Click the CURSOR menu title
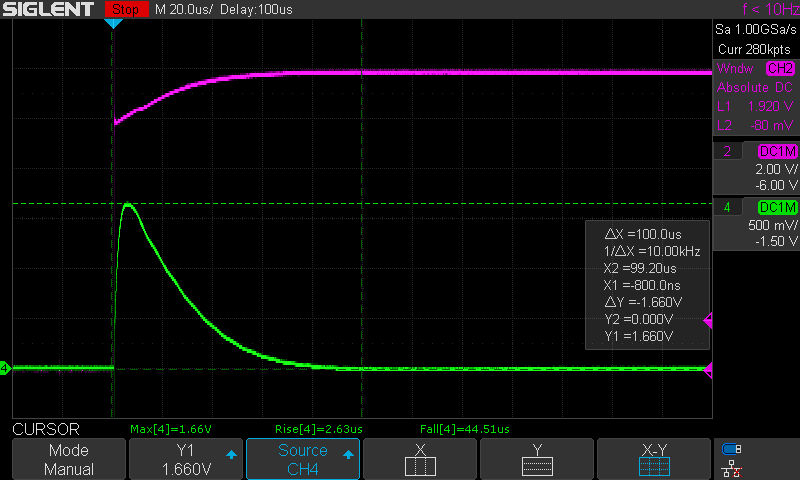Image resolution: width=800 pixels, height=480 pixels. (x=46, y=429)
